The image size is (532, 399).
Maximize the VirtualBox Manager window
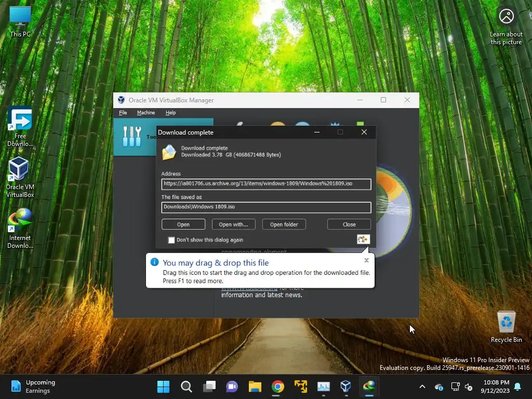pos(383,100)
